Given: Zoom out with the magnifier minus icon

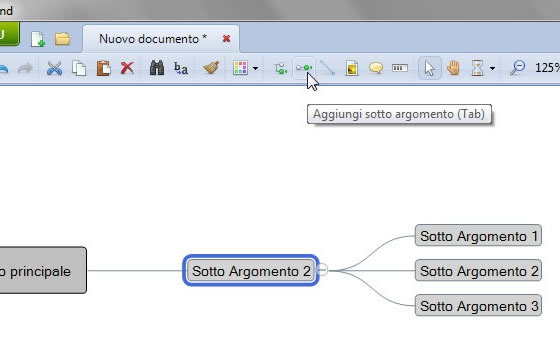Looking at the screenshot, I should click(518, 68).
